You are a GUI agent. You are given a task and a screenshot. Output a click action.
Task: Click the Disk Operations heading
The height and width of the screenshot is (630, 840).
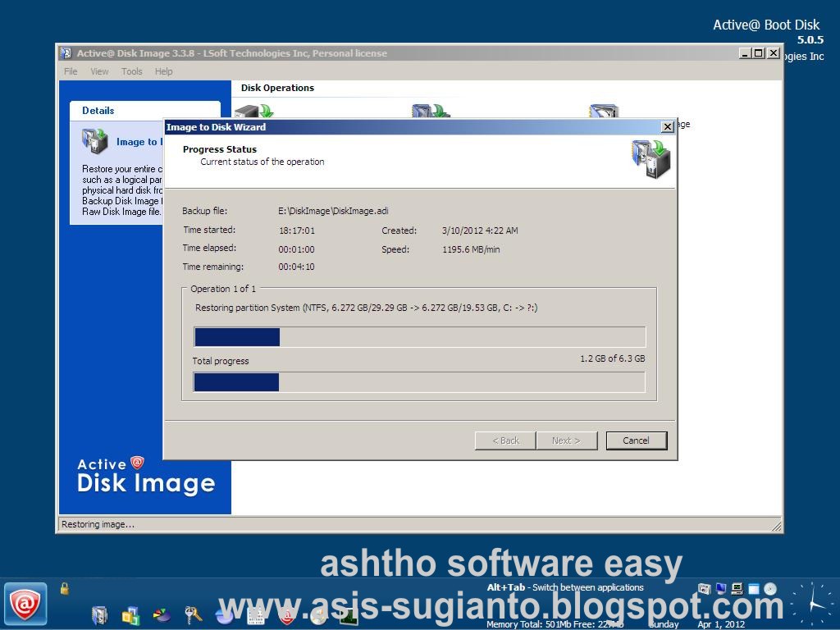click(277, 88)
